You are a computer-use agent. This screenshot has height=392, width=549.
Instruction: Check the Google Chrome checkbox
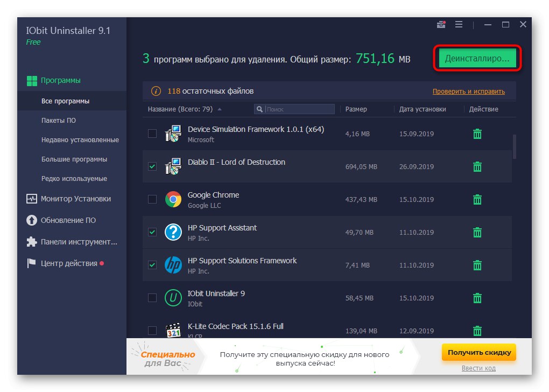(152, 199)
